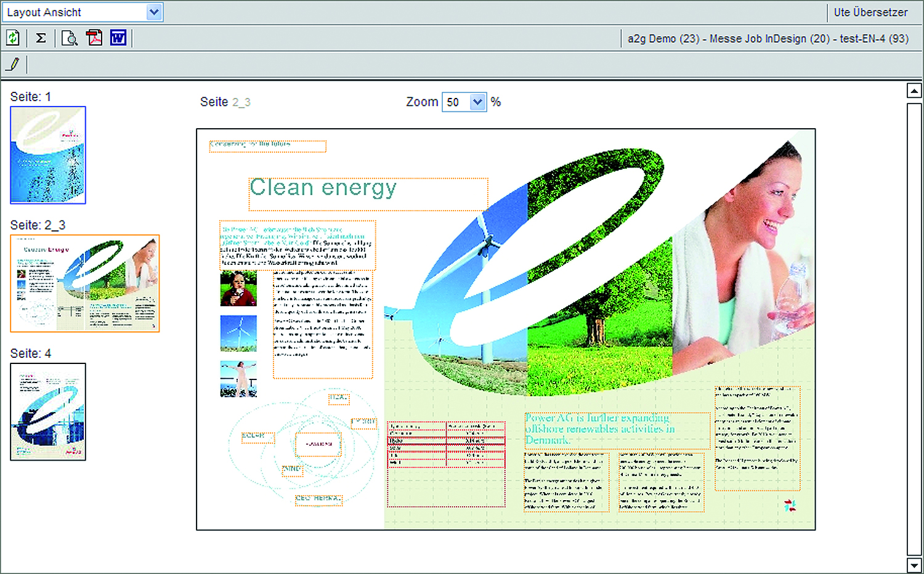Click the scrollbar down arrow
Screen dimensions: 924x574
point(914,565)
